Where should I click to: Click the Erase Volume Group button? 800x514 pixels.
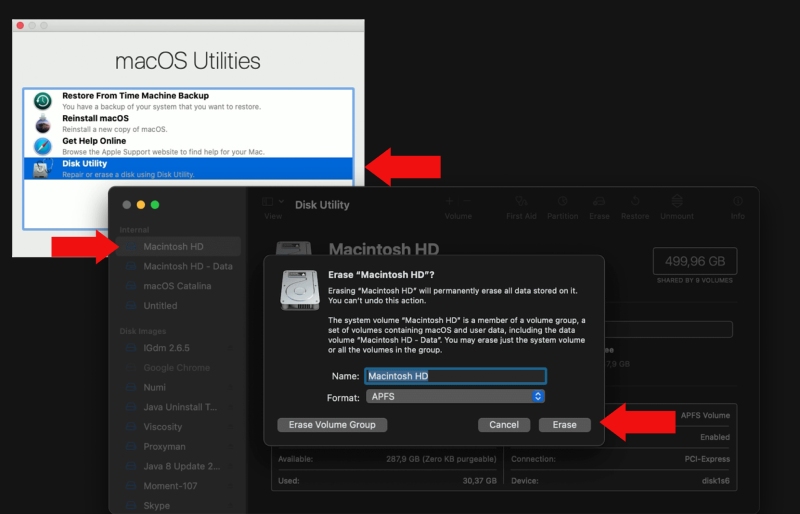tap(332, 425)
